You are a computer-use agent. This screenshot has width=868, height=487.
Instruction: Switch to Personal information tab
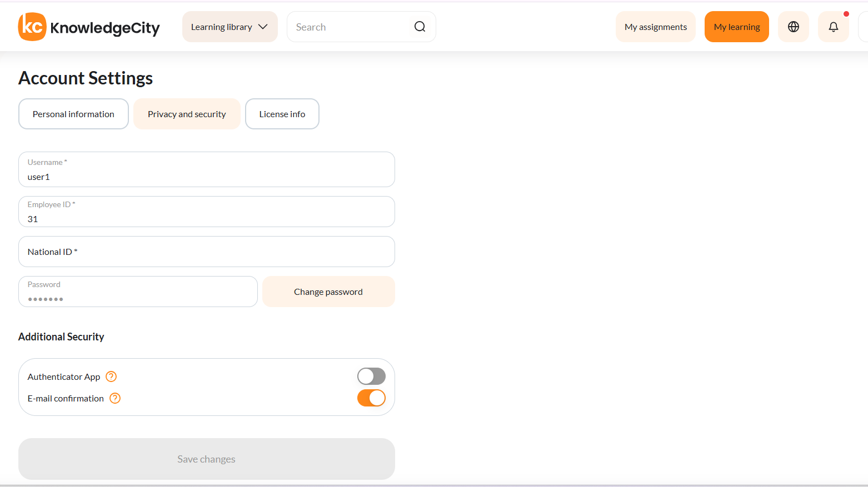point(73,114)
